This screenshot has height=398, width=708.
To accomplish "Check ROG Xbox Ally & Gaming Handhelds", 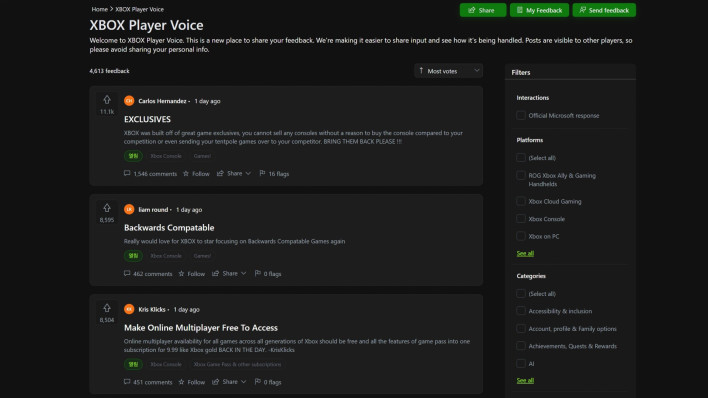I will [x=521, y=175].
